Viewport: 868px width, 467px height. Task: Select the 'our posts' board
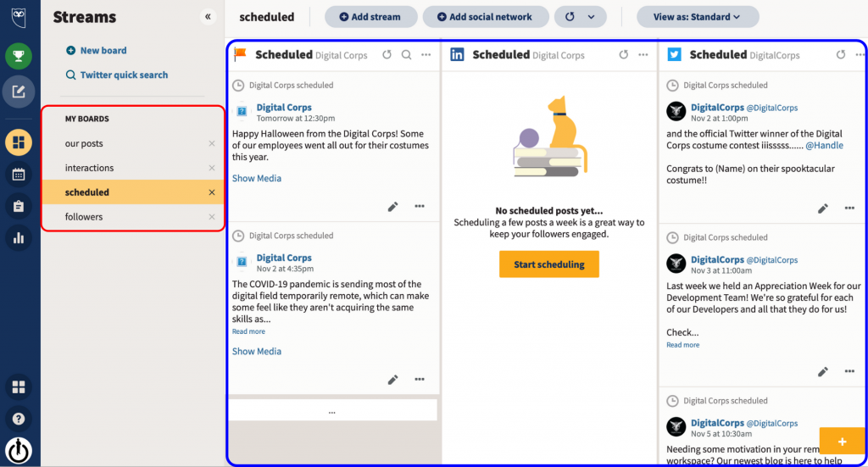pyautogui.click(x=85, y=144)
